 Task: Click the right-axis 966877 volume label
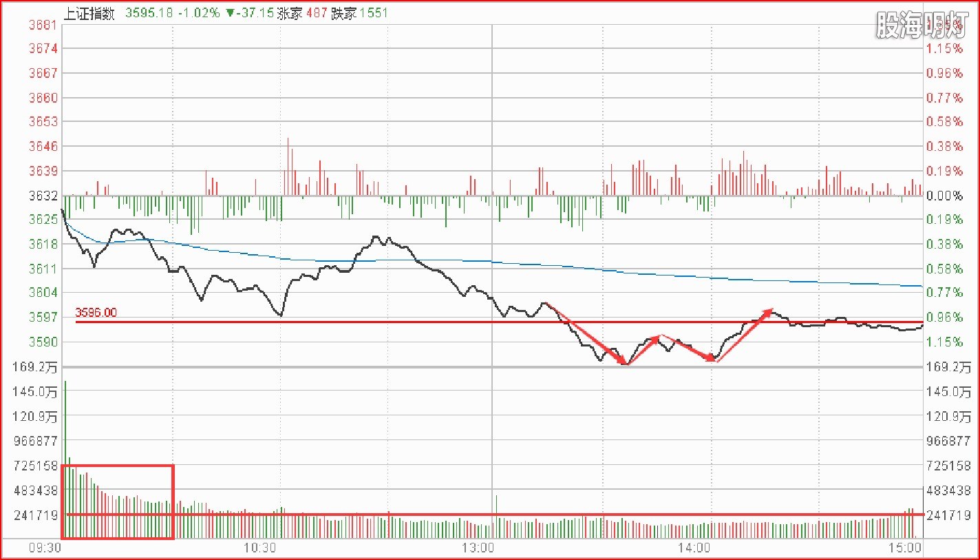pyautogui.click(x=950, y=440)
